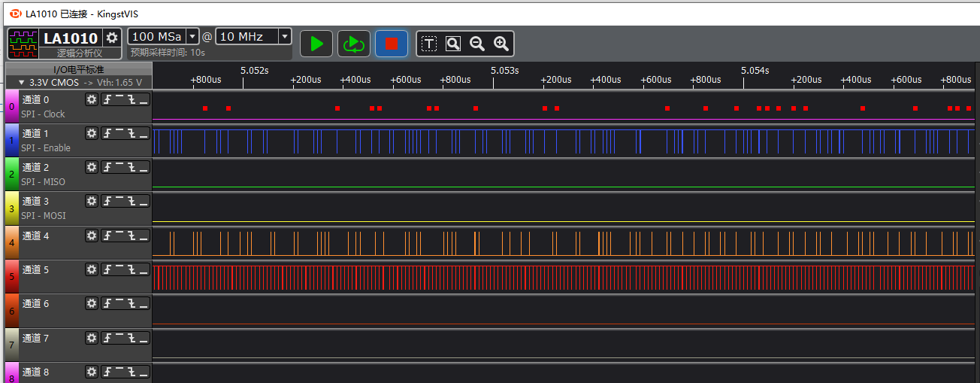Select the 通道 7 channel name

(x=35, y=338)
